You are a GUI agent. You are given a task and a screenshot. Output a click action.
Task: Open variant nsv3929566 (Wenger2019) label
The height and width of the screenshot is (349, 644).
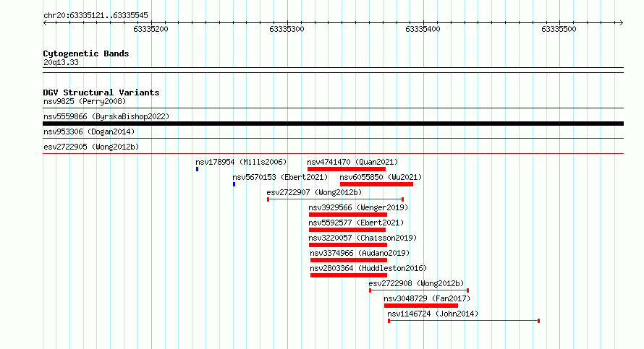[359, 207]
